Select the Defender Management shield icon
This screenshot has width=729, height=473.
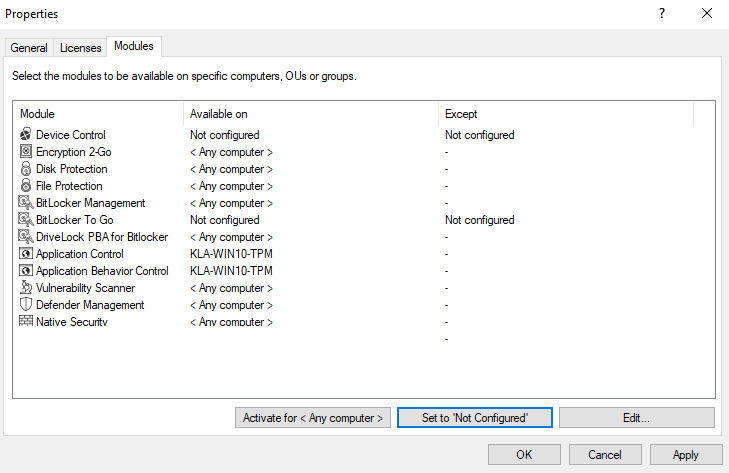[x=26, y=305]
